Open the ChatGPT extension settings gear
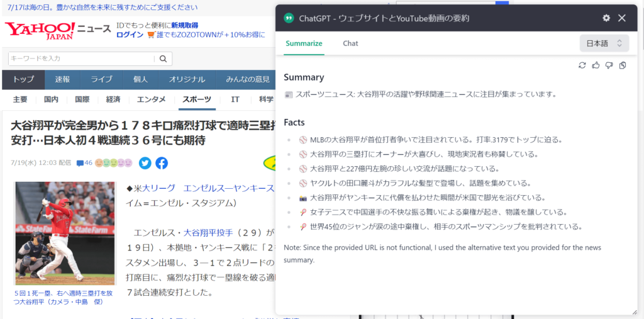 [606, 18]
